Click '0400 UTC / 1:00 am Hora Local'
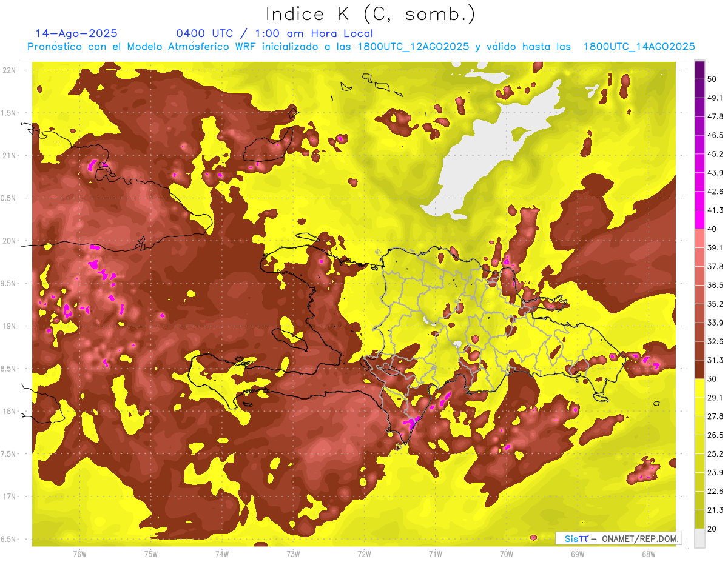The height and width of the screenshot is (562, 728). pyautogui.click(x=274, y=33)
